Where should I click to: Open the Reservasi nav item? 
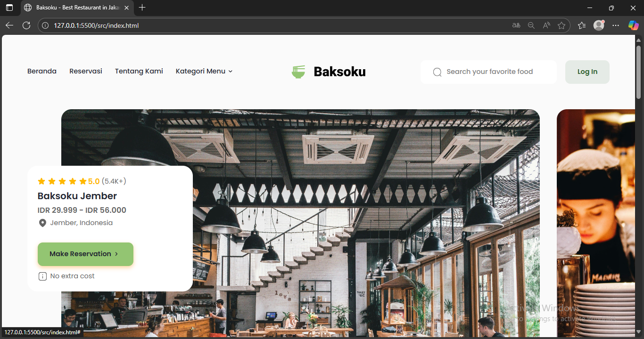coord(86,71)
